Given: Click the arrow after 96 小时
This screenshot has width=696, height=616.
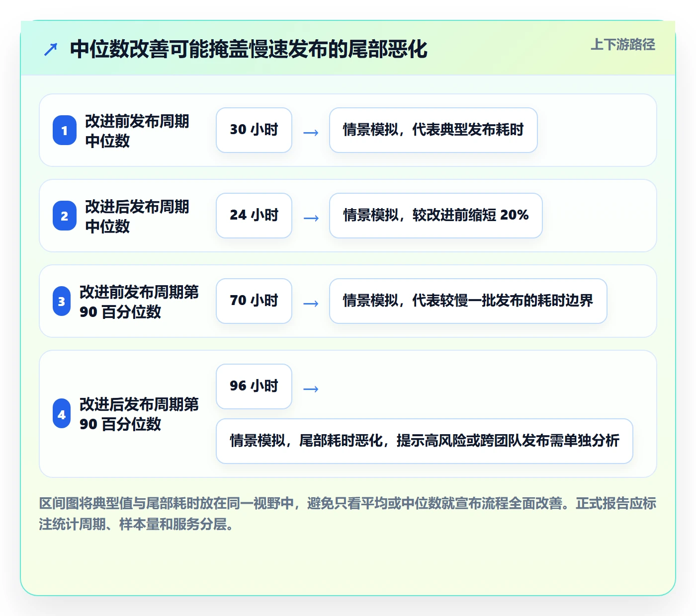Looking at the screenshot, I should click(311, 389).
